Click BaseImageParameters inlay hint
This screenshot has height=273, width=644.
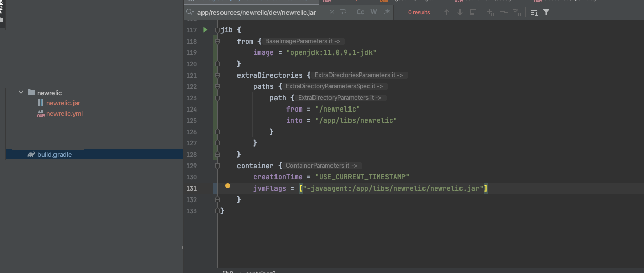click(x=303, y=41)
